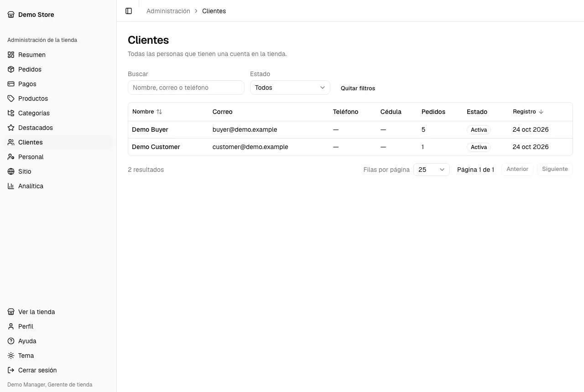The height and width of the screenshot is (392, 584).
Task: Open the Destacados star icon
Action: coord(11,128)
